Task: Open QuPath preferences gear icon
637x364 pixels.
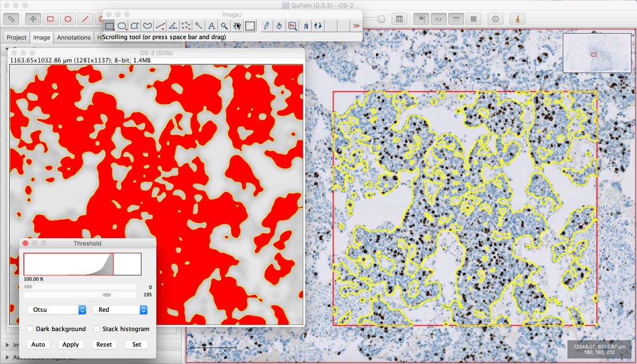Action: [x=496, y=19]
